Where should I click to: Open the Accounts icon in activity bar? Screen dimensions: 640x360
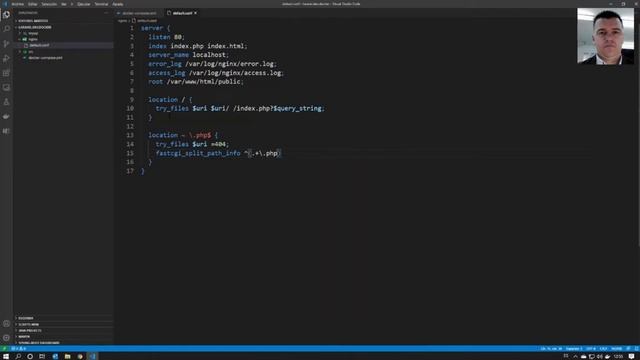[6, 324]
